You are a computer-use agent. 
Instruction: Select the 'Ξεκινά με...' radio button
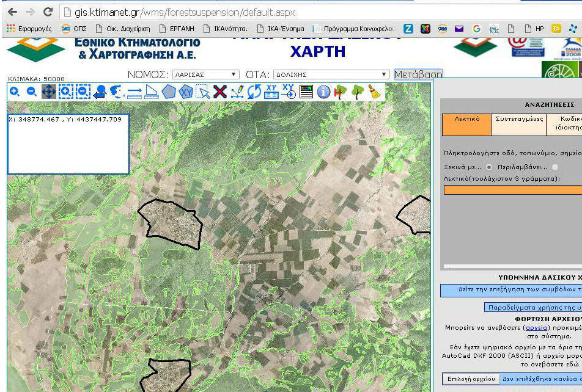coord(489,167)
